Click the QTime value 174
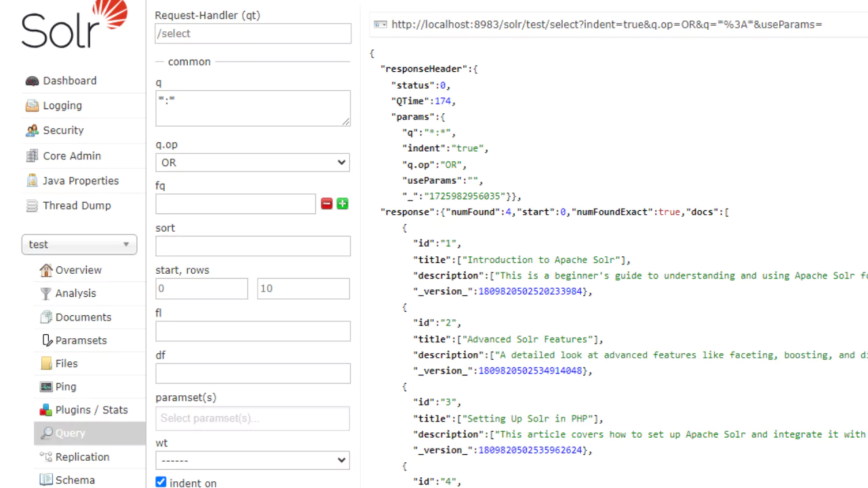Screen dimensions: 868x488 click(x=443, y=101)
